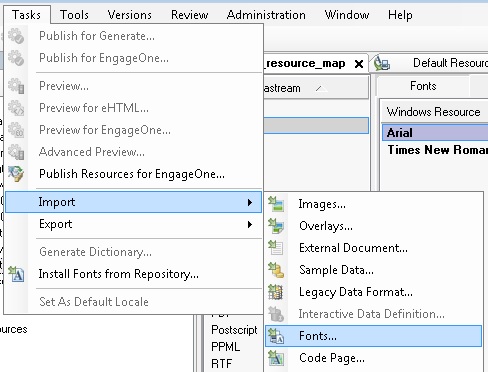Click the Overlays import icon
The image size is (488, 372).
tap(276, 226)
